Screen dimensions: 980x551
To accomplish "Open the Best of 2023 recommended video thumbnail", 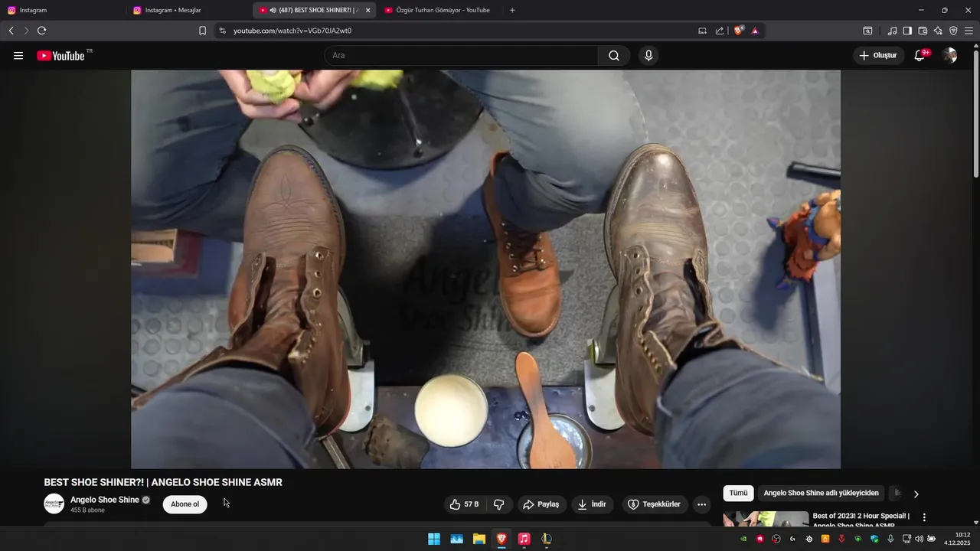I will pos(766,519).
